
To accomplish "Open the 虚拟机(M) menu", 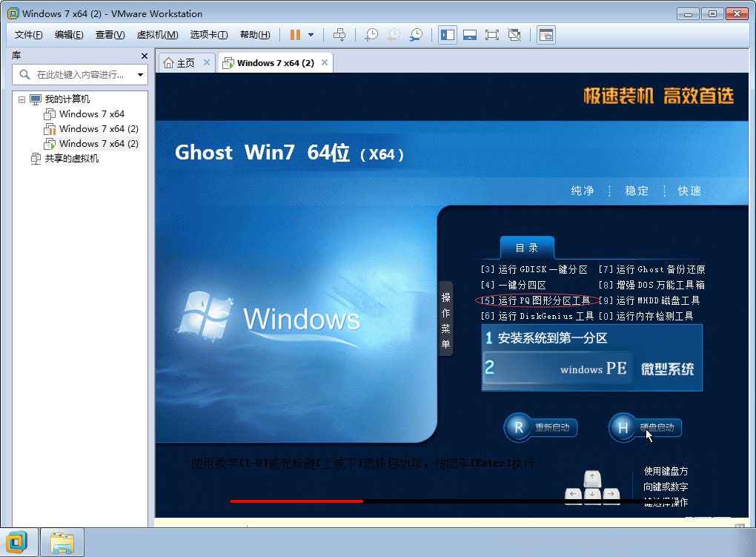I will (158, 35).
